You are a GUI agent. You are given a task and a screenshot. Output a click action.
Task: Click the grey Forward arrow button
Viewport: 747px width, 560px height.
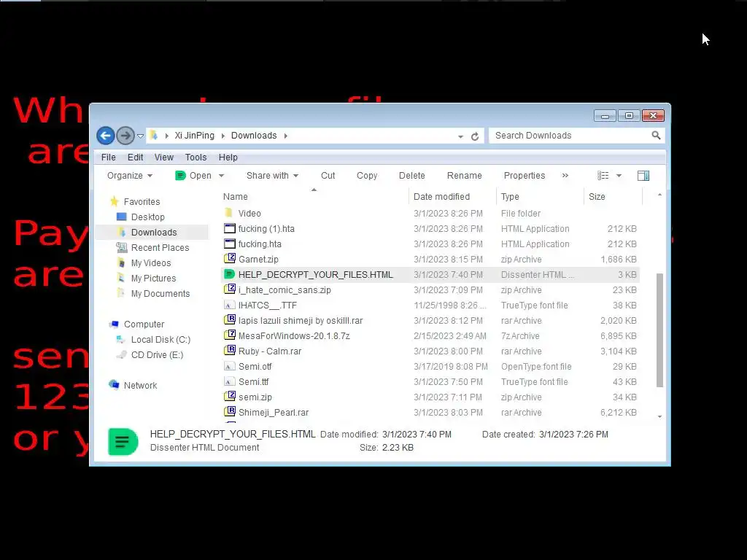tap(125, 136)
